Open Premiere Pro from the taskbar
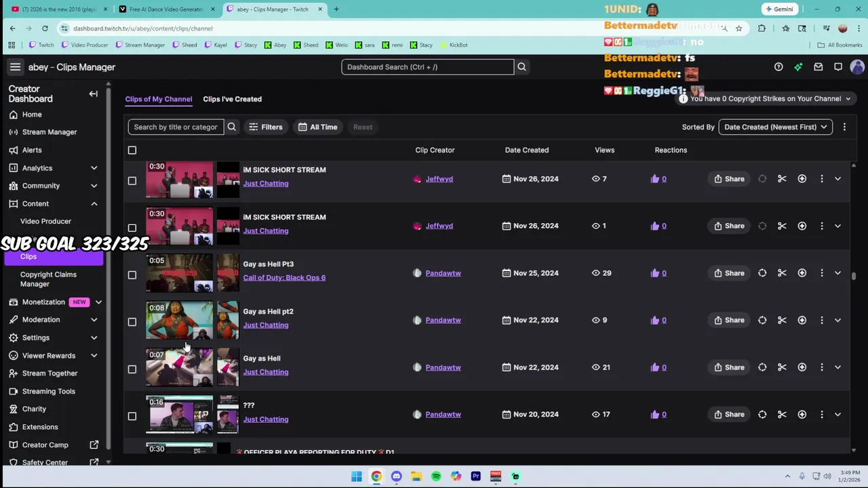The width and height of the screenshot is (868, 488). pos(476,476)
